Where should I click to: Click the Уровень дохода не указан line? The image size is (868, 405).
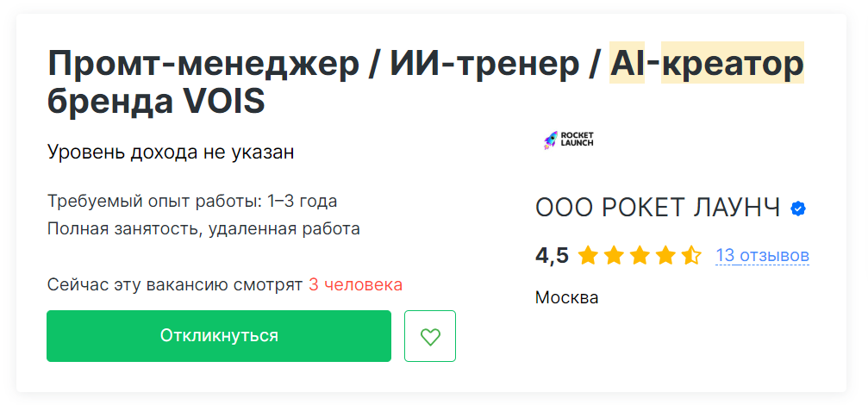171,153
